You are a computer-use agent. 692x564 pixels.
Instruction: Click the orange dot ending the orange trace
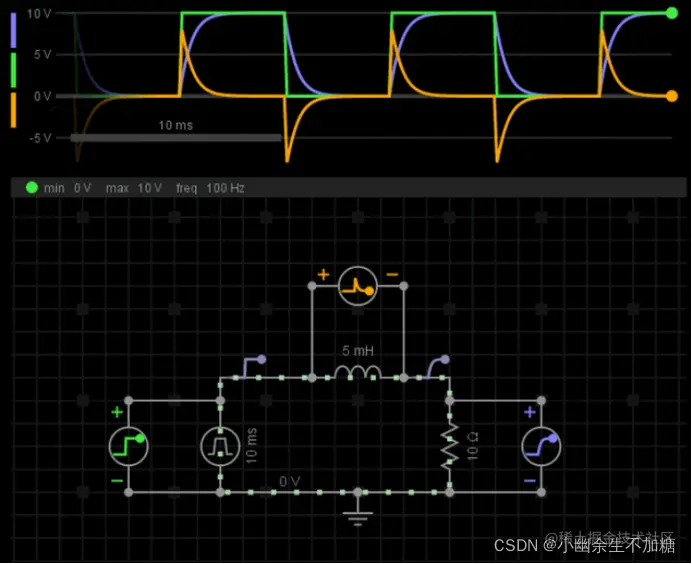[x=672, y=96]
